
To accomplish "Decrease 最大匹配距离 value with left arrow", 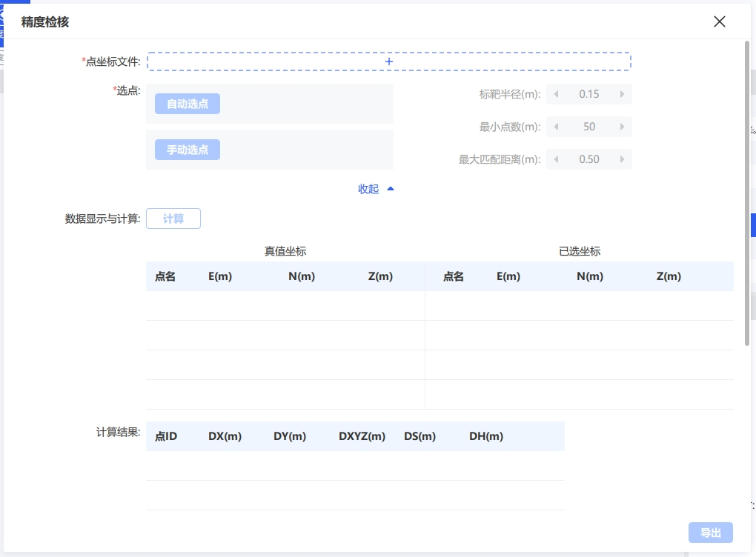I will click(557, 159).
